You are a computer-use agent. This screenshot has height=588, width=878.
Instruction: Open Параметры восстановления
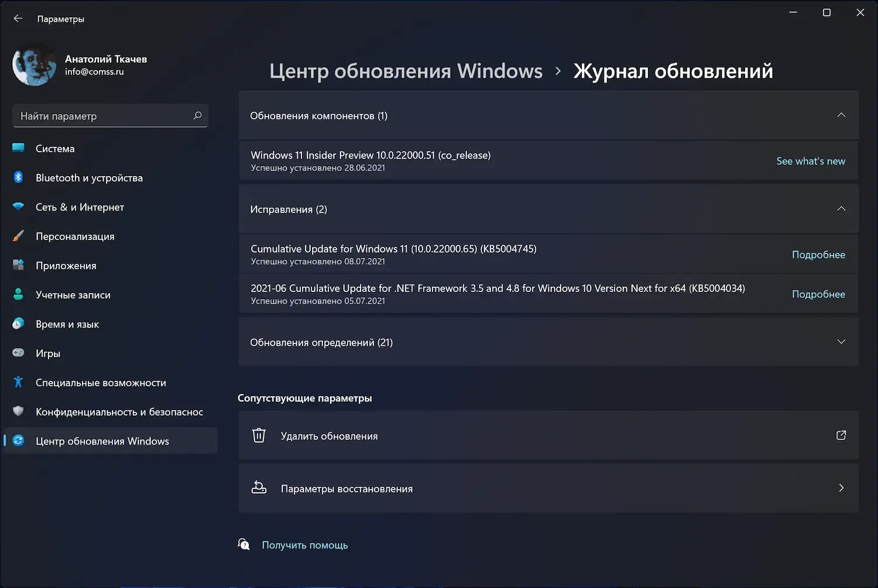[548, 488]
